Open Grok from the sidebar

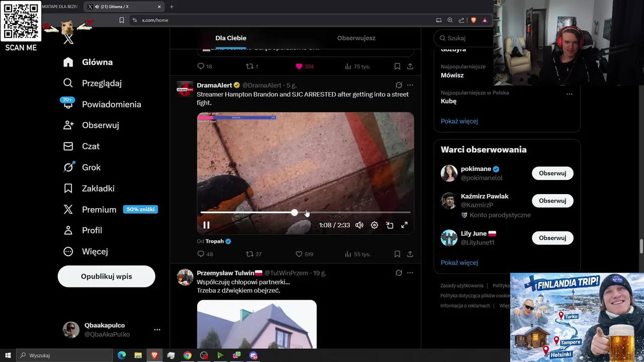pos(82,167)
